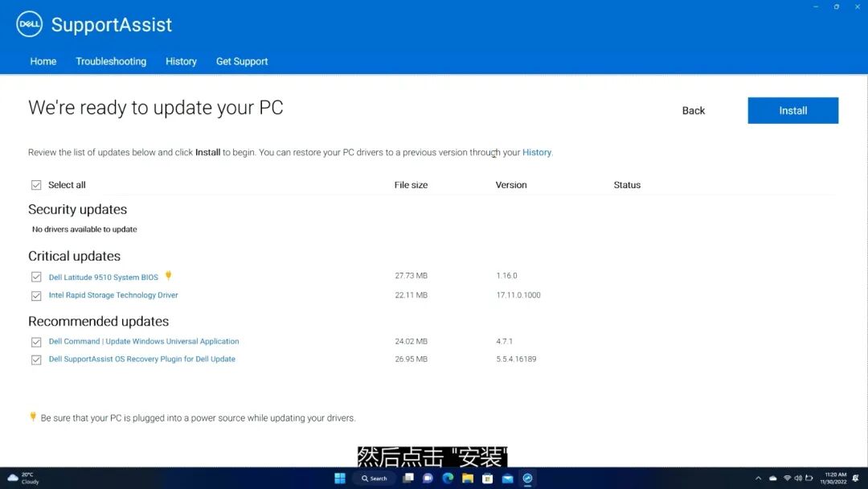Show hidden tray icons chevron

click(759, 478)
